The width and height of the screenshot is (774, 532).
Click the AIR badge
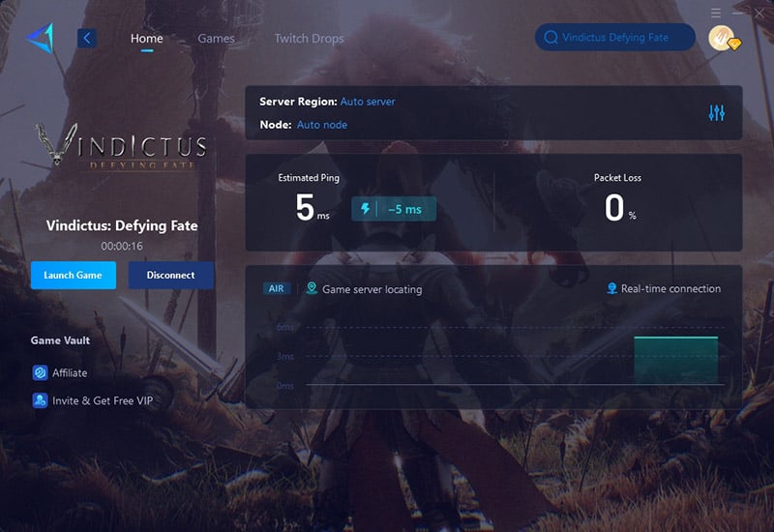[277, 288]
